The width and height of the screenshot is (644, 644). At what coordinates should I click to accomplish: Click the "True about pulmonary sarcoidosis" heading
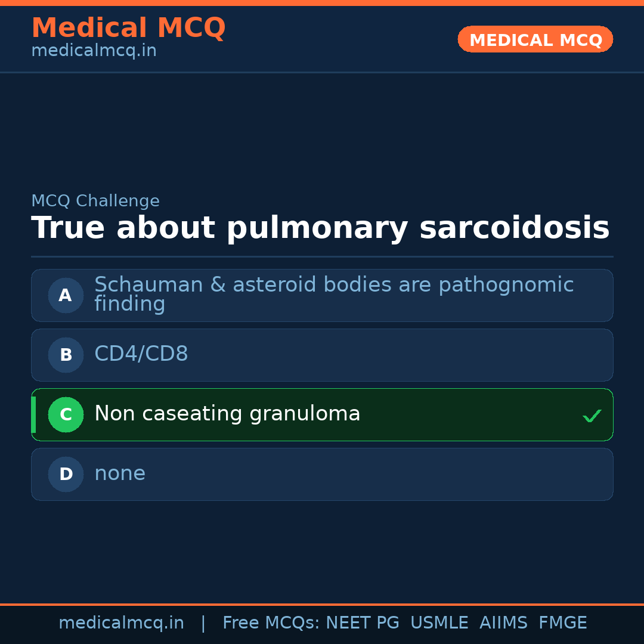click(320, 228)
